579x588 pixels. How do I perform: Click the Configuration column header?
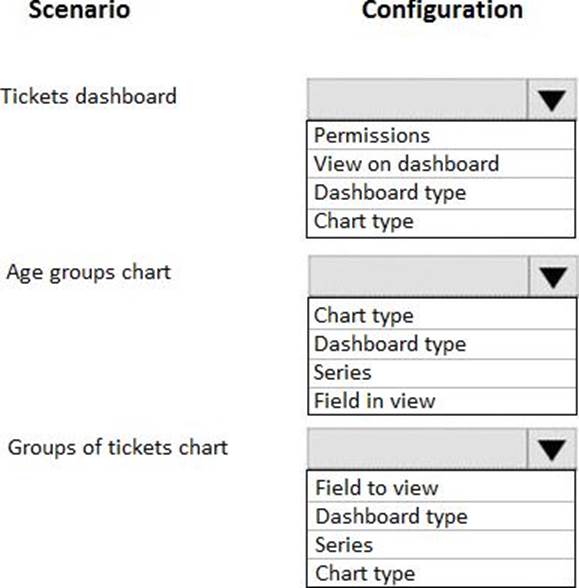442,10
